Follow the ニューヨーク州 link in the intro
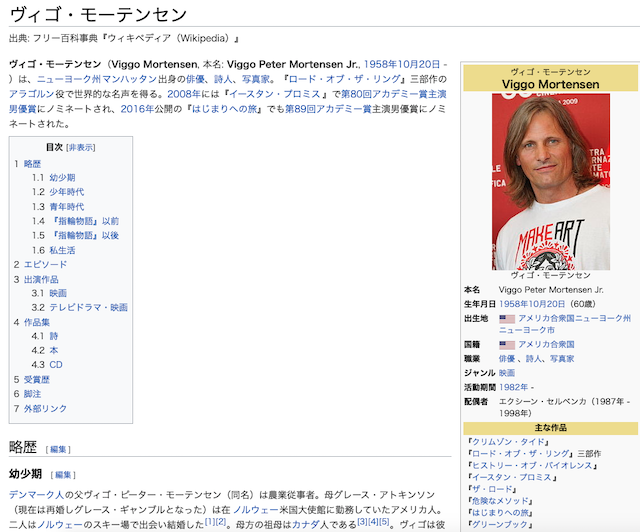 point(69,79)
